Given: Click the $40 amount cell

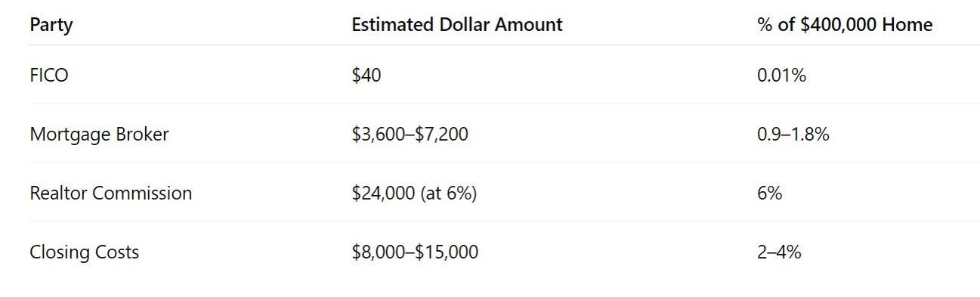Looking at the screenshot, I should pos(366,76).
